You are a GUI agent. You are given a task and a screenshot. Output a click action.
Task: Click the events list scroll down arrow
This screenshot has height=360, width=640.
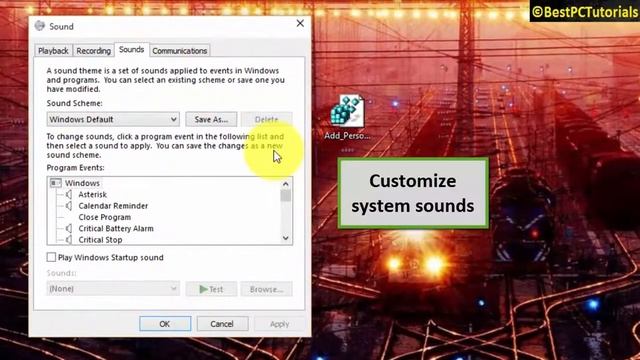click(x=286, y=238)
